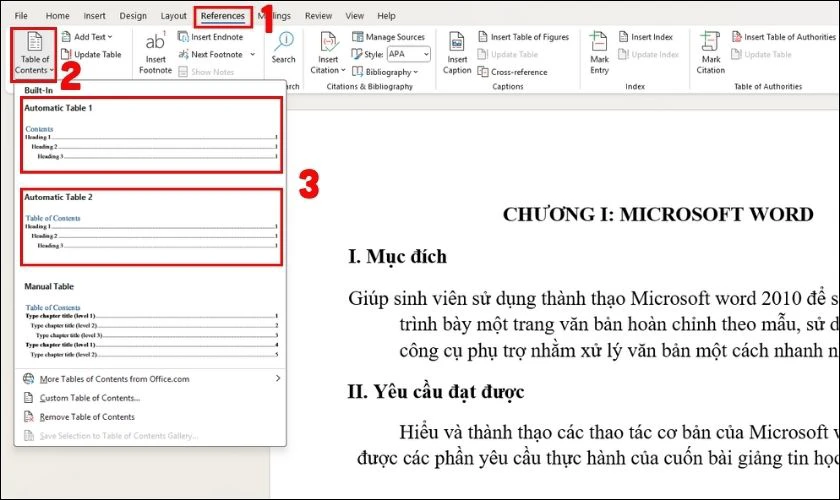Click Insert Endnote
Viewport: 840px width, 500px height.
pyautogui.click(x=211, y=37)
